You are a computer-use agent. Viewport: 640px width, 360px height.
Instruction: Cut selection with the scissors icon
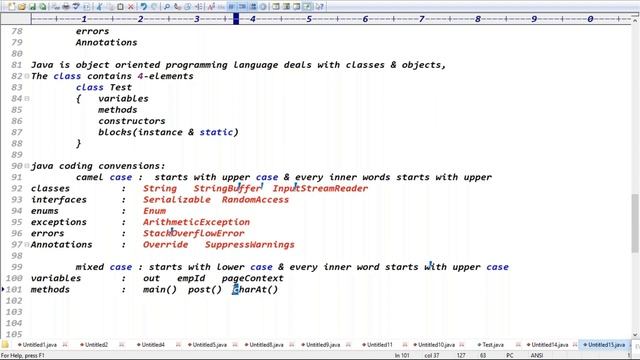[99, 7]
